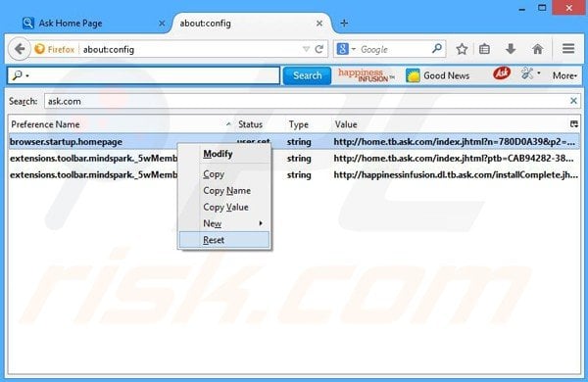Clear the config search with the X
This screenshot has width=588, height=382.
click(x=573, y=101)
